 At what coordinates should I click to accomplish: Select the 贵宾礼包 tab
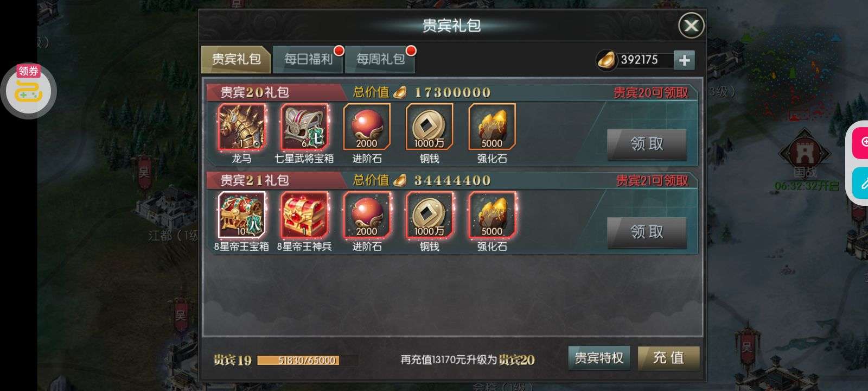point(235,59)
